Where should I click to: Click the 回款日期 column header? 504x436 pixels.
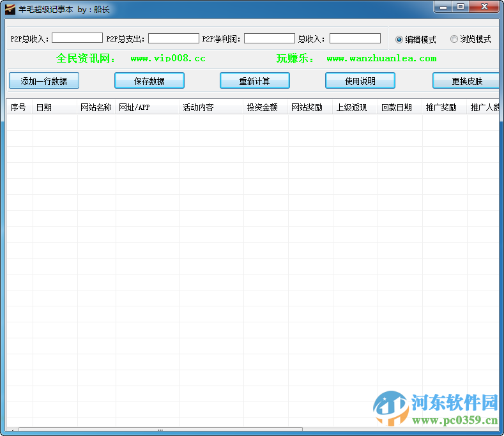pos(400,107)
